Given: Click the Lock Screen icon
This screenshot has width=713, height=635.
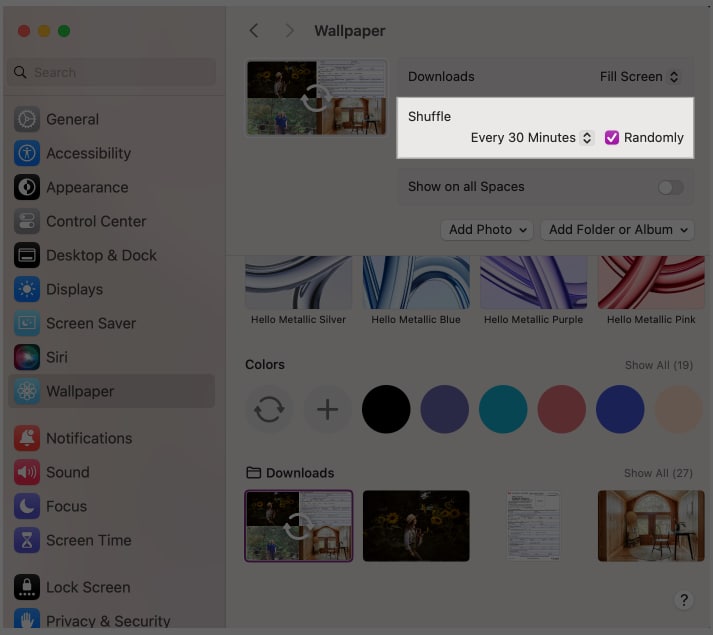Looking at the screenshot, I should tap(27, 587).
